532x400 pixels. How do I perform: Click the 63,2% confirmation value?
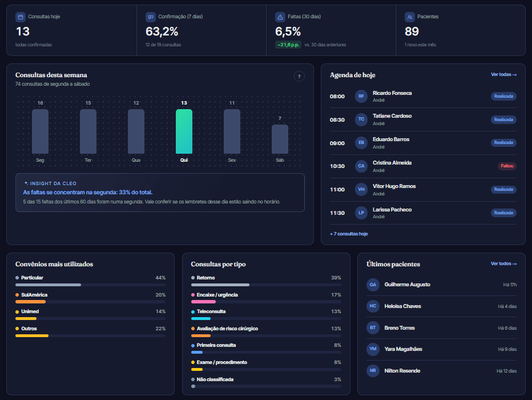tap(162, 31)
